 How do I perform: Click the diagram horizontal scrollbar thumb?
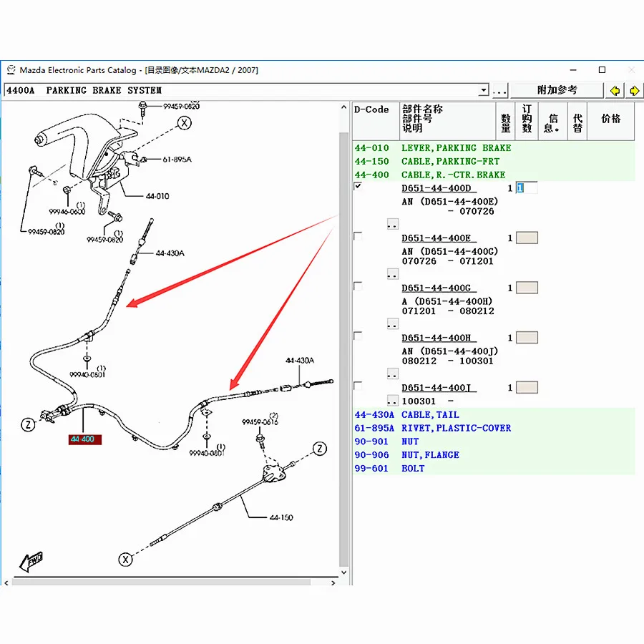(x=162, y=582)
